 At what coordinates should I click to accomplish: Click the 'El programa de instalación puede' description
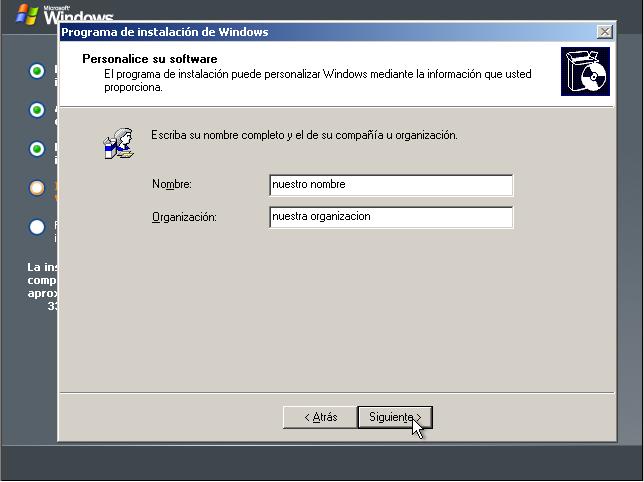tap(317, 80)
